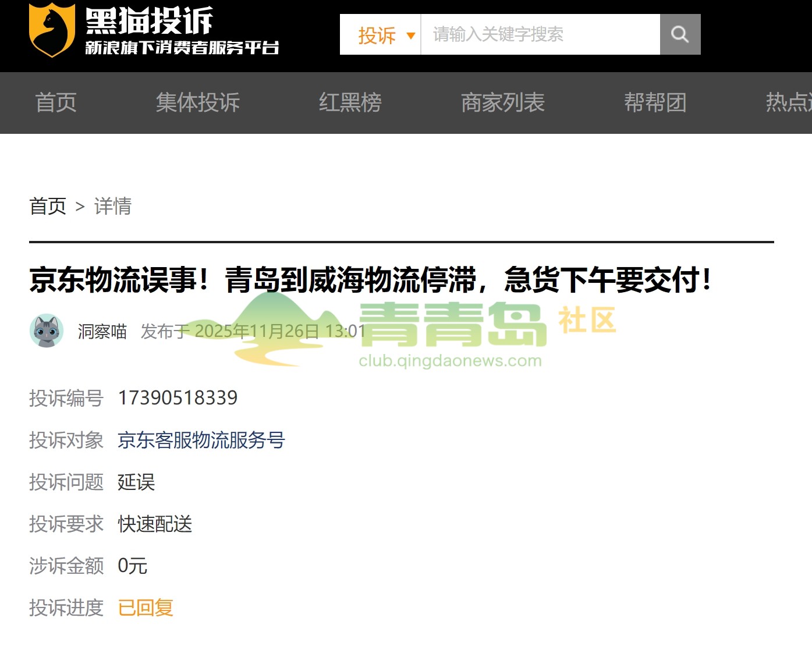The height and width of the screenshot is (657, 812).
Task: Open the 首页 navigation tab
Action: coord(56,103)
